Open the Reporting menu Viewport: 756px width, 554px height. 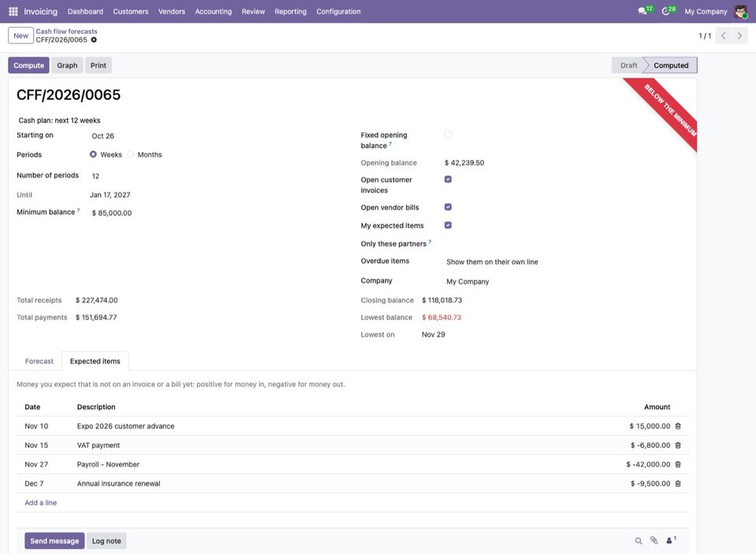290,12
